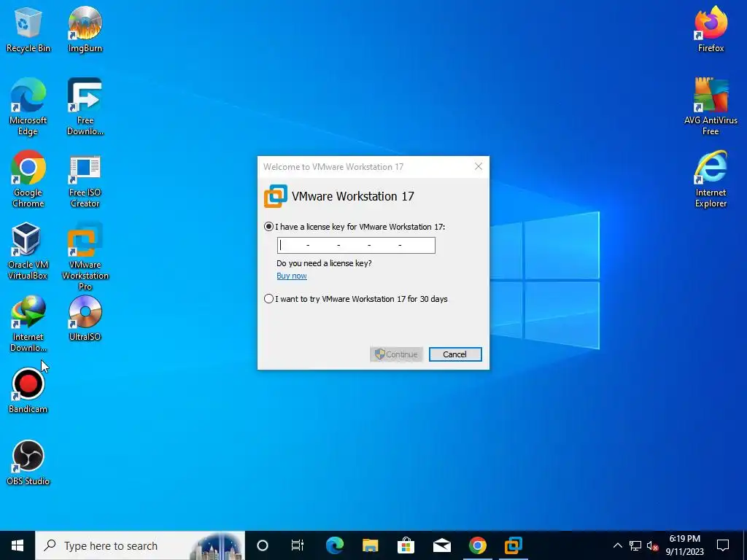Click the Cortana circle on taskbar
The width and height of the screenshot is (747, 560).
263,545
